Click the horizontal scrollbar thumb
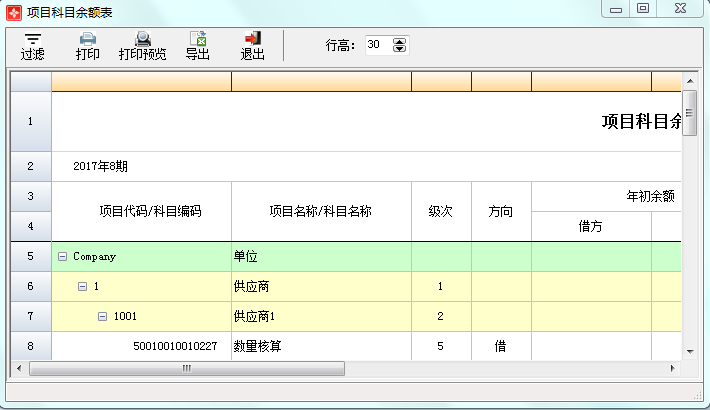710x410 pixels. point(187,368)
